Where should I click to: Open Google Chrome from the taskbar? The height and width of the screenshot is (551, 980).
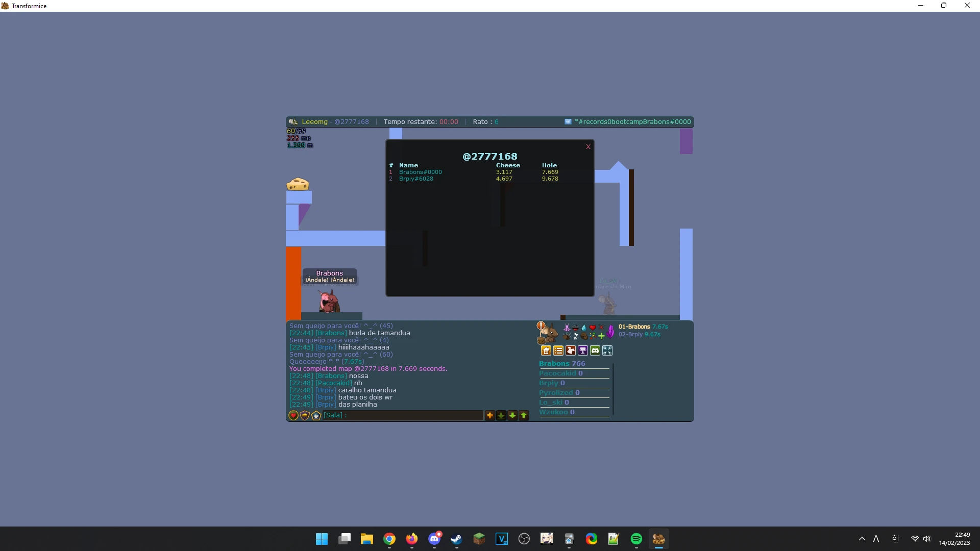coord(389,539)
